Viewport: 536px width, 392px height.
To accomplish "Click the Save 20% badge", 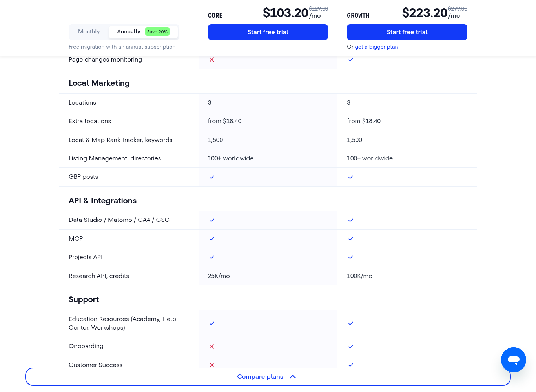I will click(x=157, y=32).
